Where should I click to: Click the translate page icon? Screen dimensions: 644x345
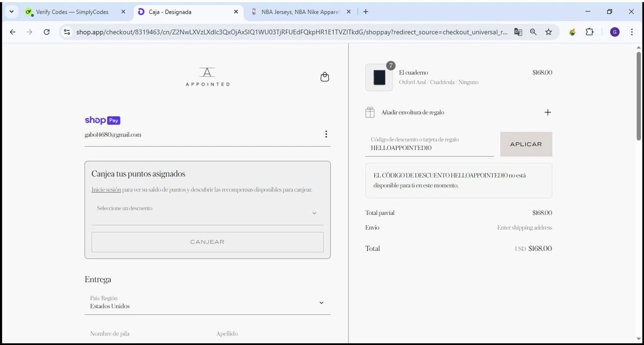point(518,32)
